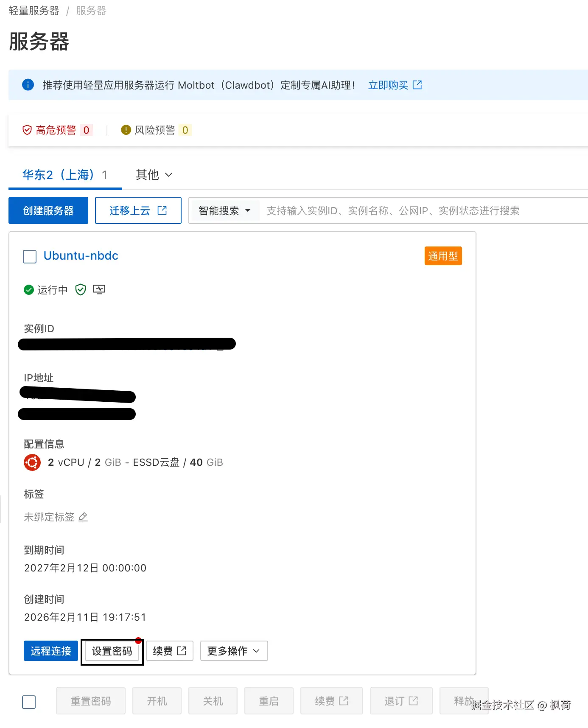The width and height of the screenshot is (588, 728).
Task: Click the 运行中 status text
Action: pos(53,290)
